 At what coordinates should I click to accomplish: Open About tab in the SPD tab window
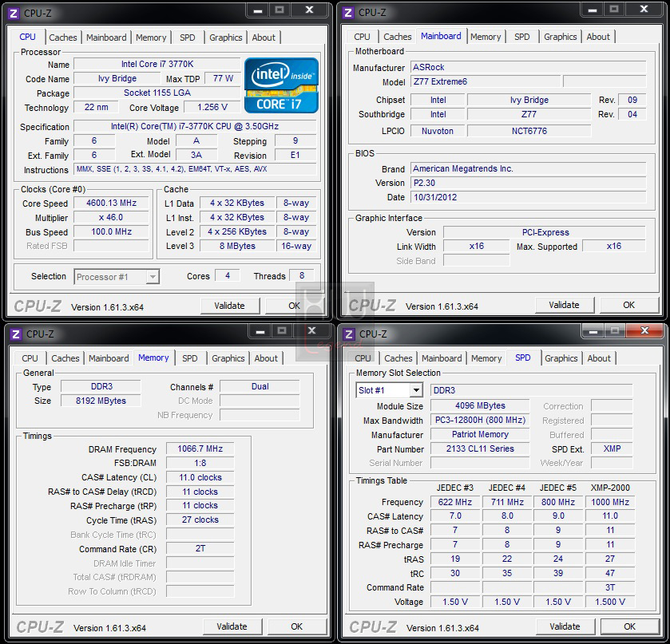pos(599,358)
